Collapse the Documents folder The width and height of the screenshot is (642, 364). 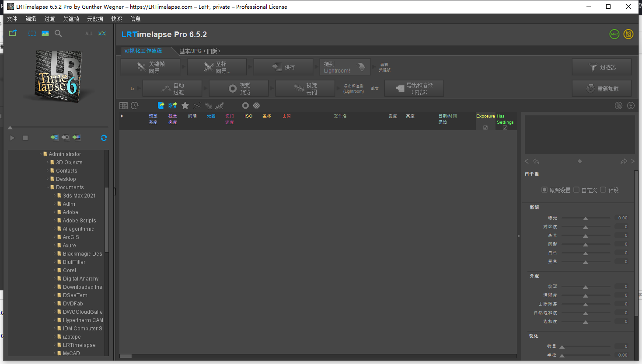point(48,187)
